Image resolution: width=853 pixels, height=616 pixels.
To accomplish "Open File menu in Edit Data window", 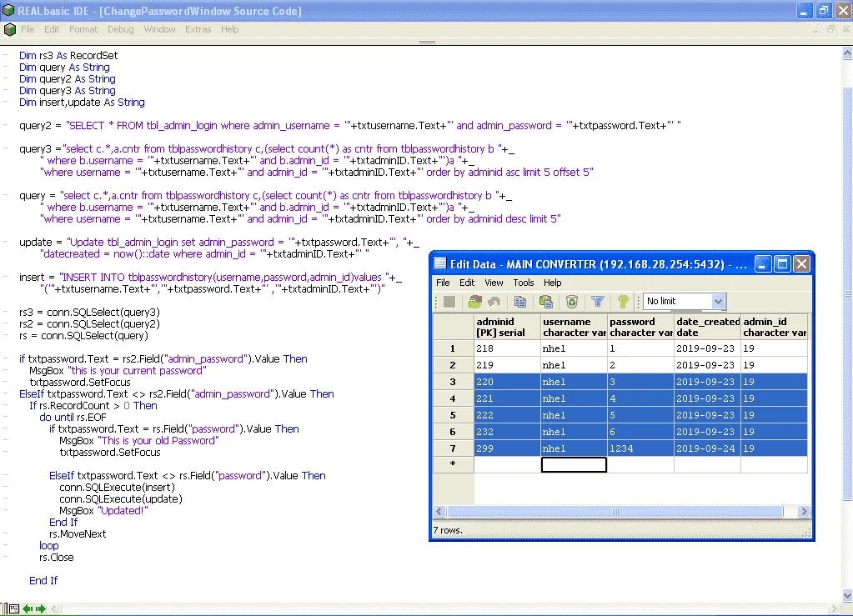I will point(443,283).
